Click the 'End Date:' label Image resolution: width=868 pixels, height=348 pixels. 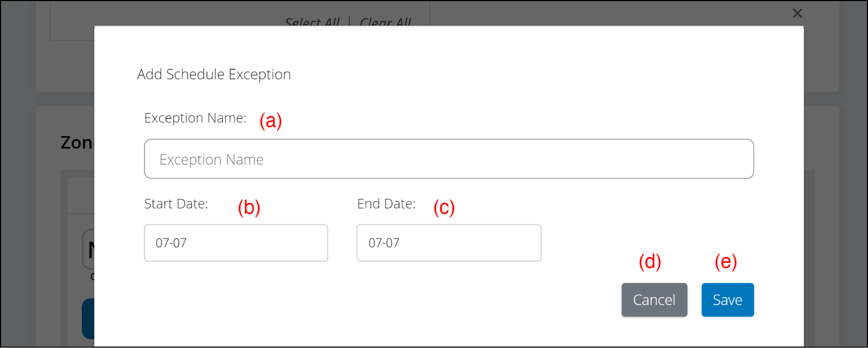click(386, 204)
